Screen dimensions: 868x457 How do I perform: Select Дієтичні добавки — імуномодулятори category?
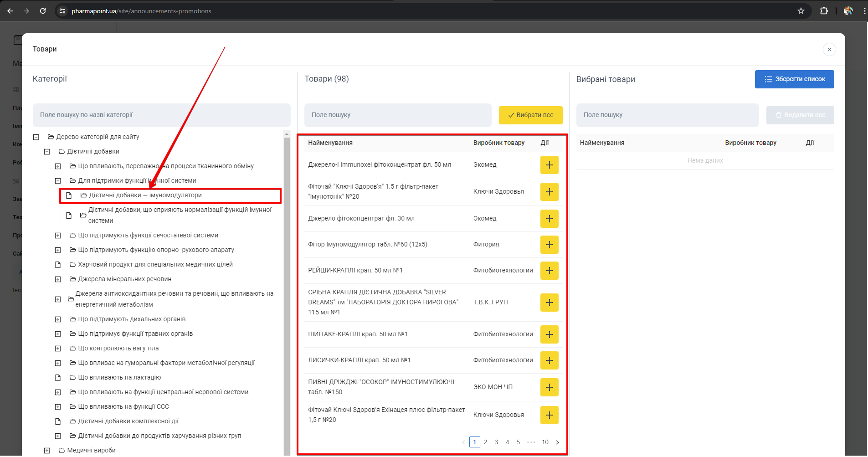point(145,195)
